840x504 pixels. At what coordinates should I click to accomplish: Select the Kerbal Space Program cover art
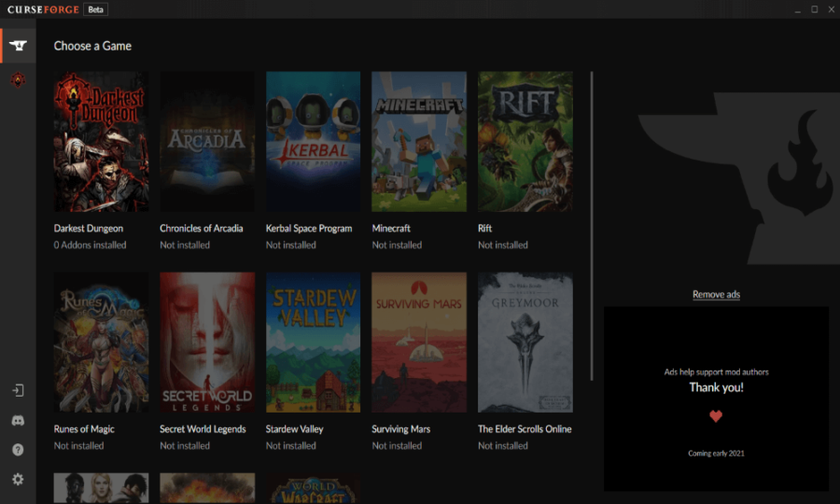click(314, 141)
